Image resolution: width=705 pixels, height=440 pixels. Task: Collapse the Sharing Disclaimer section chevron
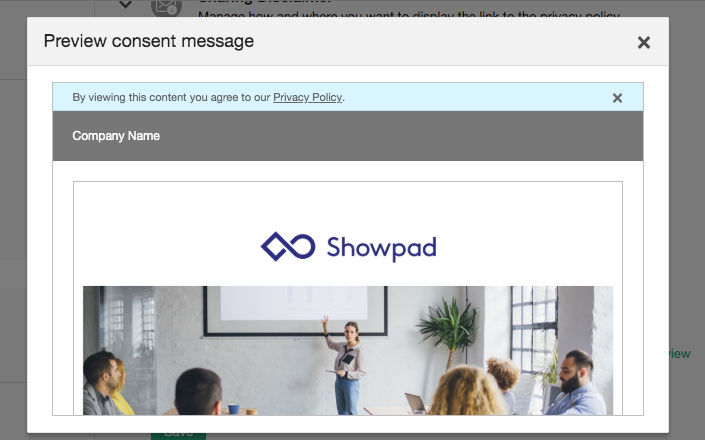click(x=125, y=5)
